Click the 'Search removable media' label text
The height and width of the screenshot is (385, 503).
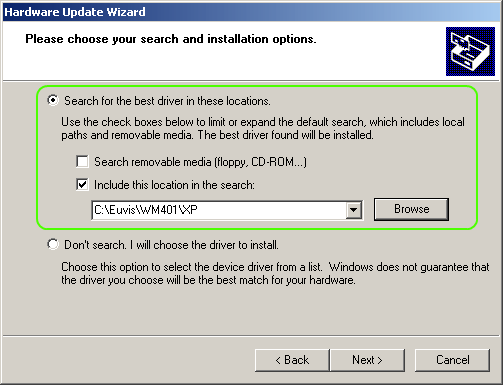tap(200, 162)
